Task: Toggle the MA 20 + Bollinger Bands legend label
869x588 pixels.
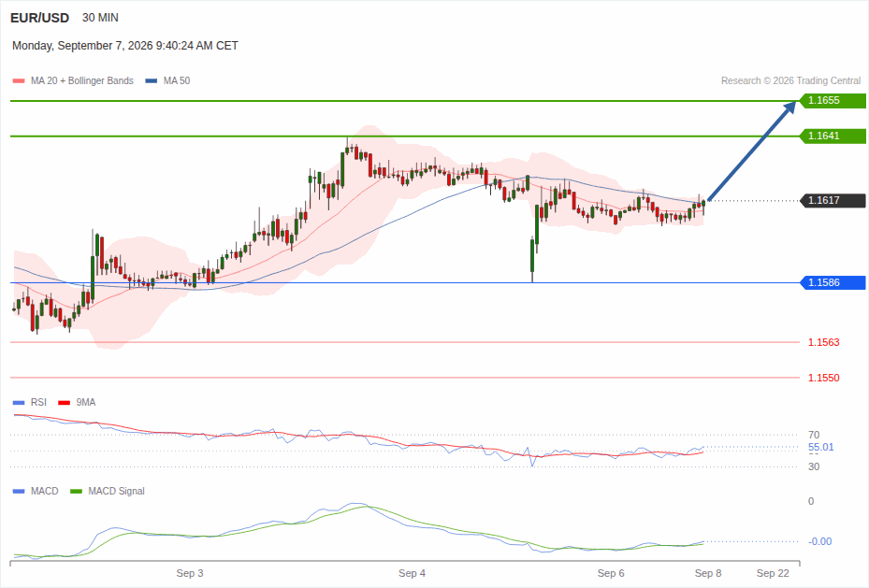Action: 82,80
